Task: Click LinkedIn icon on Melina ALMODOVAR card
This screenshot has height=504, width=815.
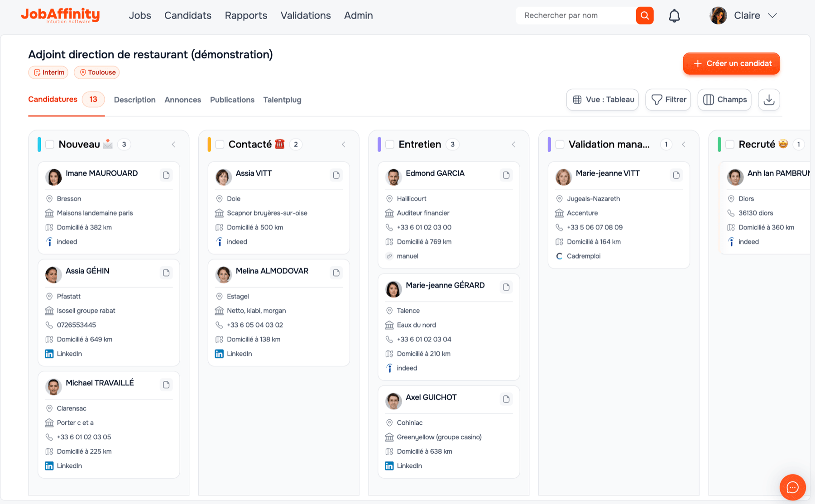Action: 219,354
